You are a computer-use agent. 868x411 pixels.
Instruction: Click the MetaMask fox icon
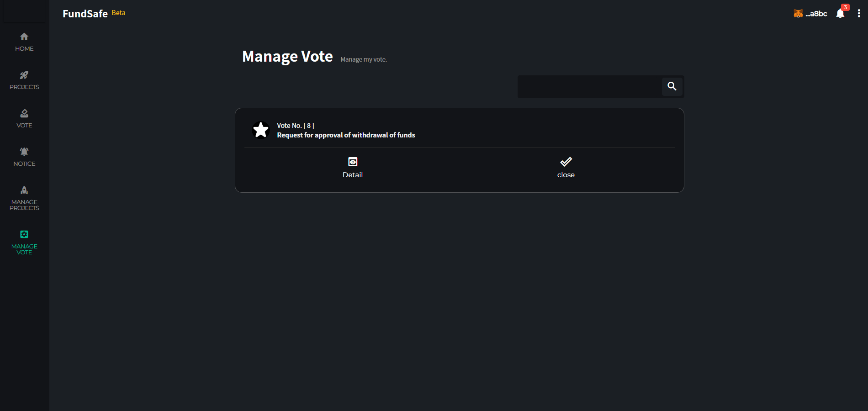point(798,14)
